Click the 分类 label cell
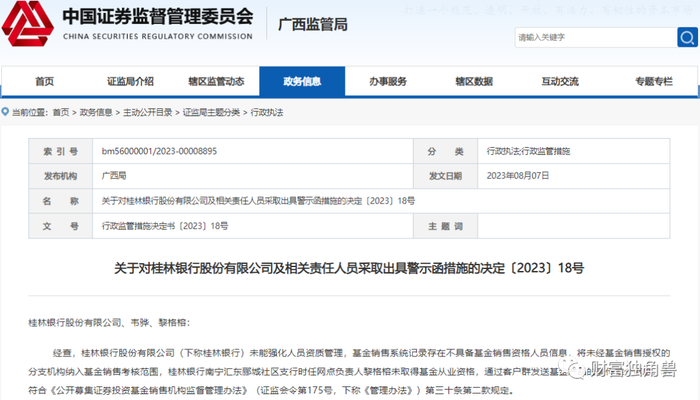The image size is (700, 400). (446, 151)
